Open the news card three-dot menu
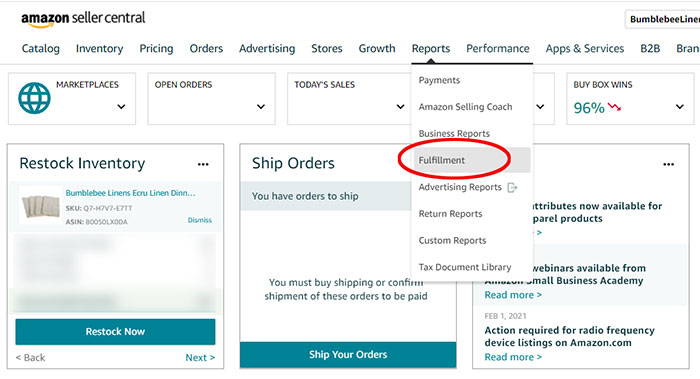The width and height of the screenshot is (700, 379). tap(668, 164)
